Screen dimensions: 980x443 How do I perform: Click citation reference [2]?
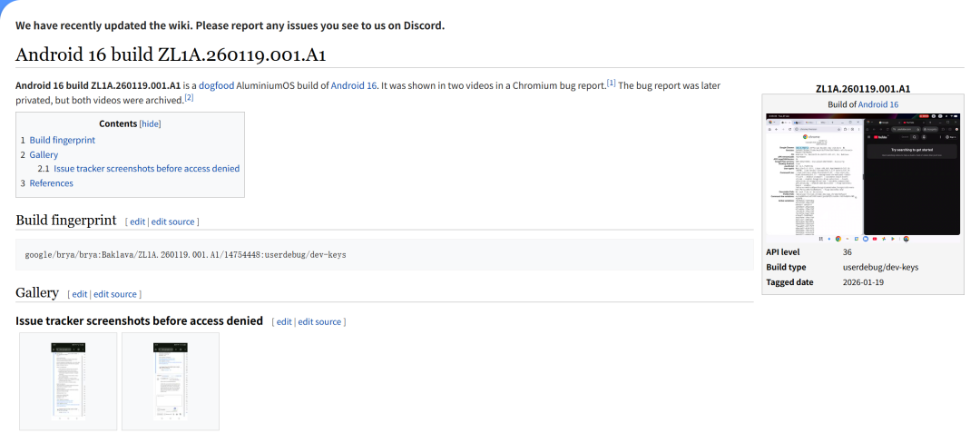189,97
